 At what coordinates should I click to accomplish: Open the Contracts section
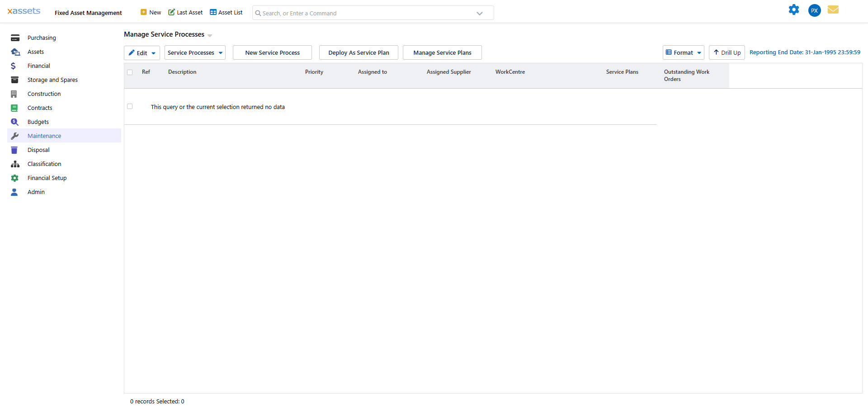[40, 108]
